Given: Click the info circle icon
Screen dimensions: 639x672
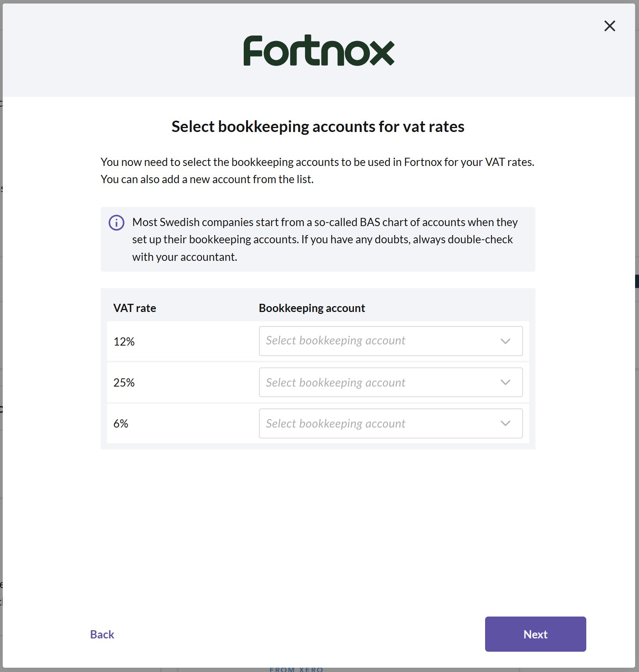Looking at the screenshot, I should point(116,223).
